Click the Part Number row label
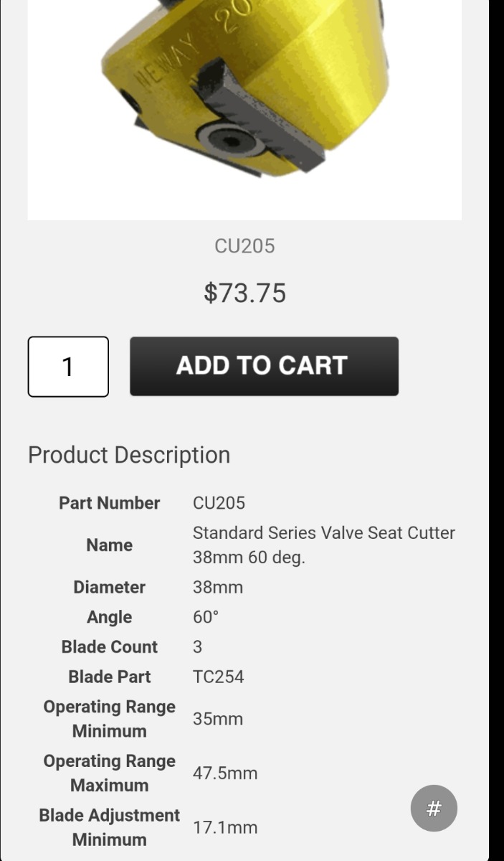The image size is (504, 861). (109, 503)
